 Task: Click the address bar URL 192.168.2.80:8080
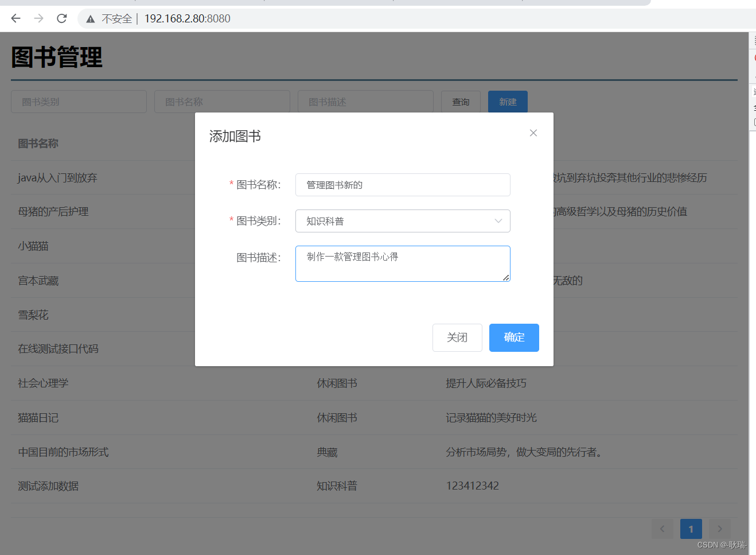click(x=187, y=18)
